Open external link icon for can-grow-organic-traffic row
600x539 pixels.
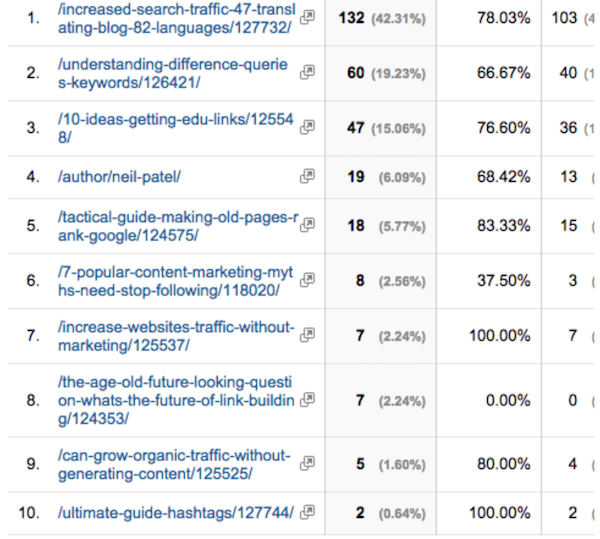pos(307,463)
